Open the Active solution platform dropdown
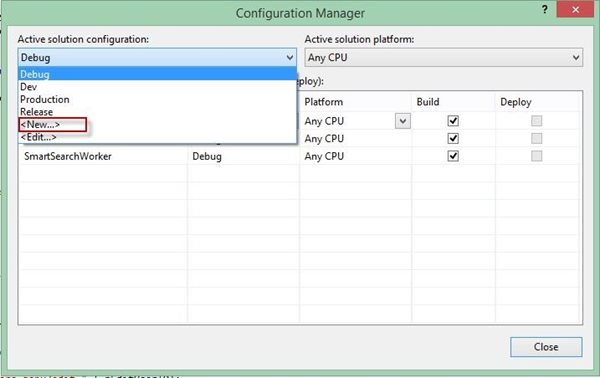Viewport: 600px width, 378px height. [x=444, y=58]
